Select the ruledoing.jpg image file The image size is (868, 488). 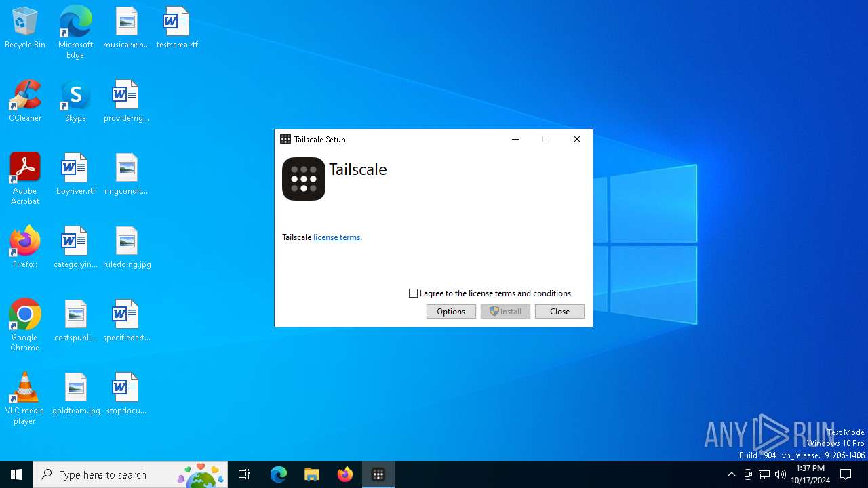point(126,248)
